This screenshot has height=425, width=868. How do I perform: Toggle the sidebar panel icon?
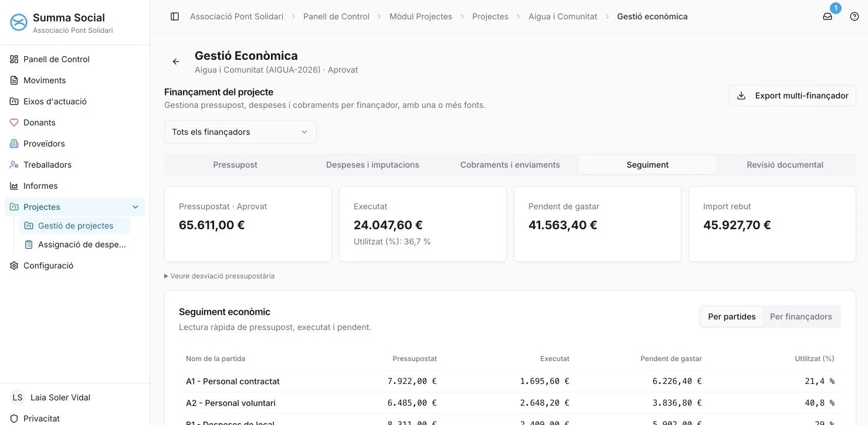pos(175,16)
